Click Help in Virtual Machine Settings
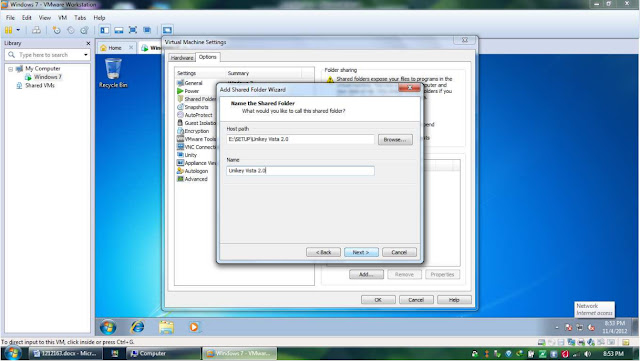The image size is (640, 361). click(454, 300)
